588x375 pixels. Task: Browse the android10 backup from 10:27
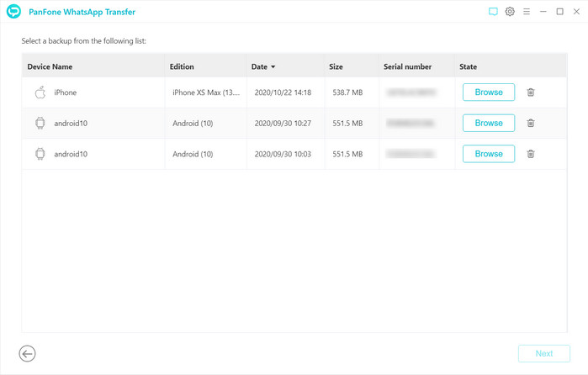(x=489, y=123)
